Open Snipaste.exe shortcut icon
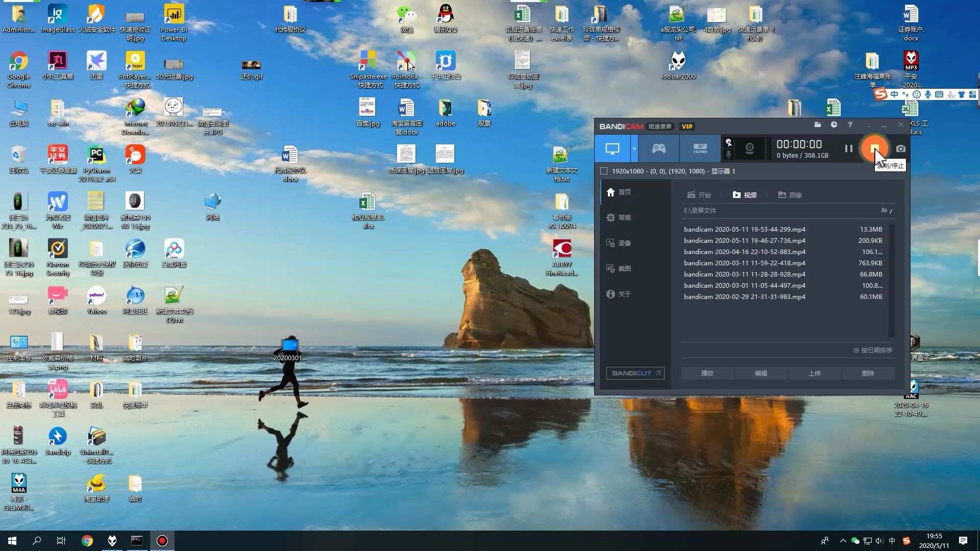 pyautogui.click(x=368, y=70)
